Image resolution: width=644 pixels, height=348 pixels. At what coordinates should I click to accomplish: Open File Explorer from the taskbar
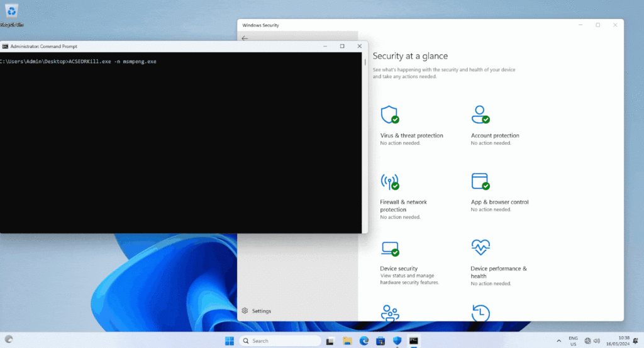click(x=347, y=340)
